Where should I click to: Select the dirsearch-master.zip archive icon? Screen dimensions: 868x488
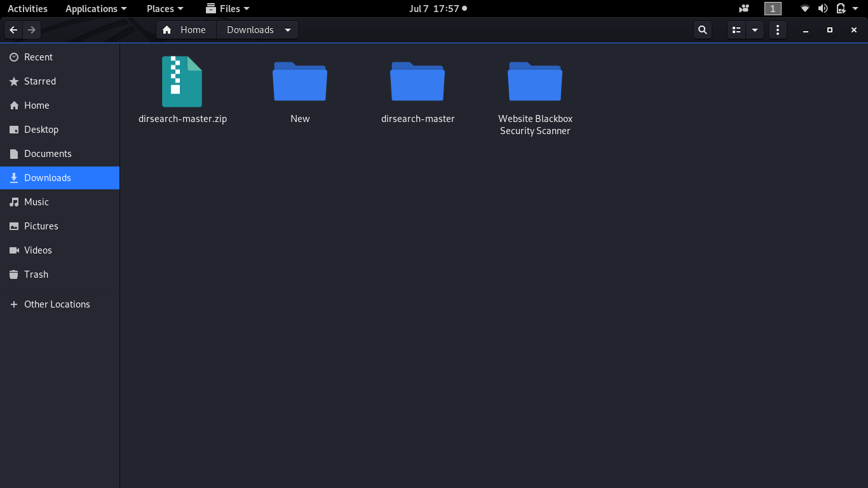182,81
